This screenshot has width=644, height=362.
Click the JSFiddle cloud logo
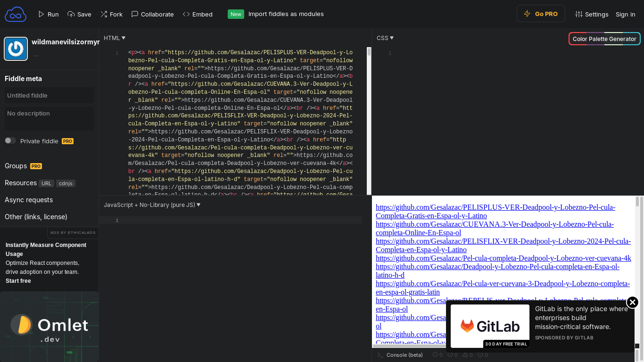point(16,14)
